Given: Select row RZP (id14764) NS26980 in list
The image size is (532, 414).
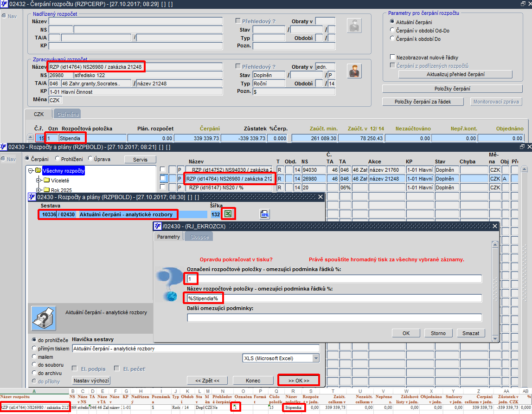Looking at the screenshot, I should click(x=229, y=179).
